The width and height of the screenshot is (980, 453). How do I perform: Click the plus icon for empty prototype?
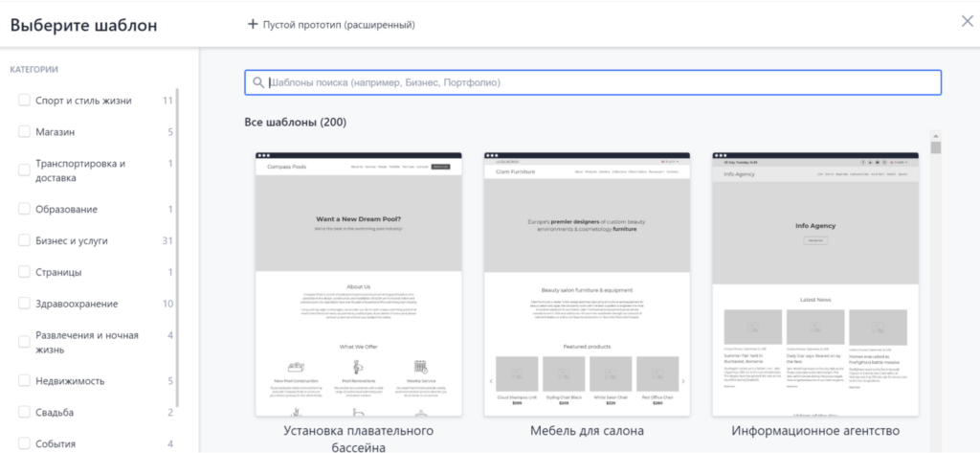[x=253, y=24]
